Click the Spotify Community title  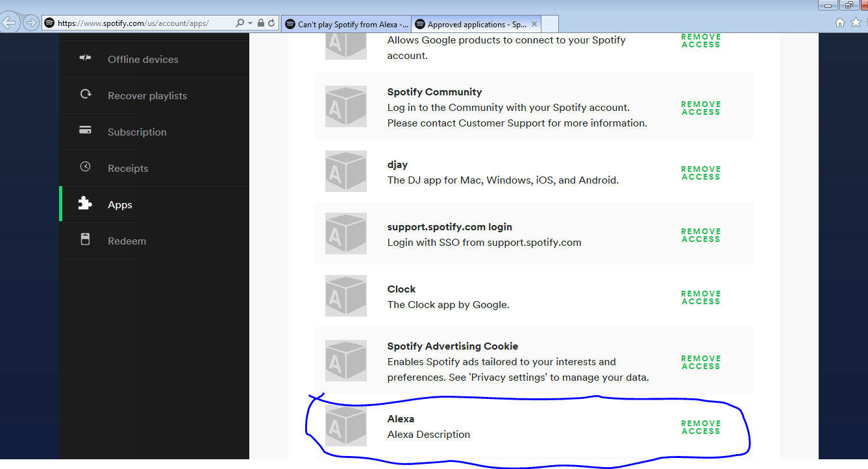coord(434,92)
